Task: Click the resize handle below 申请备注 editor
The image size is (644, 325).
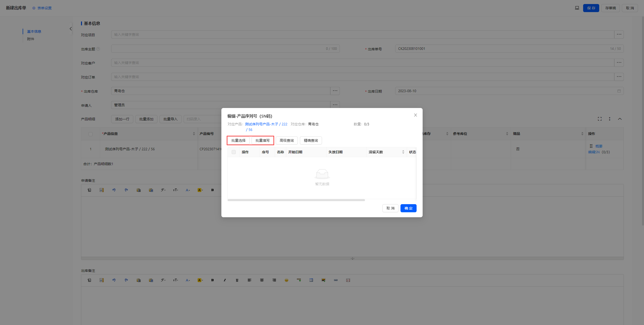Action: pos(352,259)
